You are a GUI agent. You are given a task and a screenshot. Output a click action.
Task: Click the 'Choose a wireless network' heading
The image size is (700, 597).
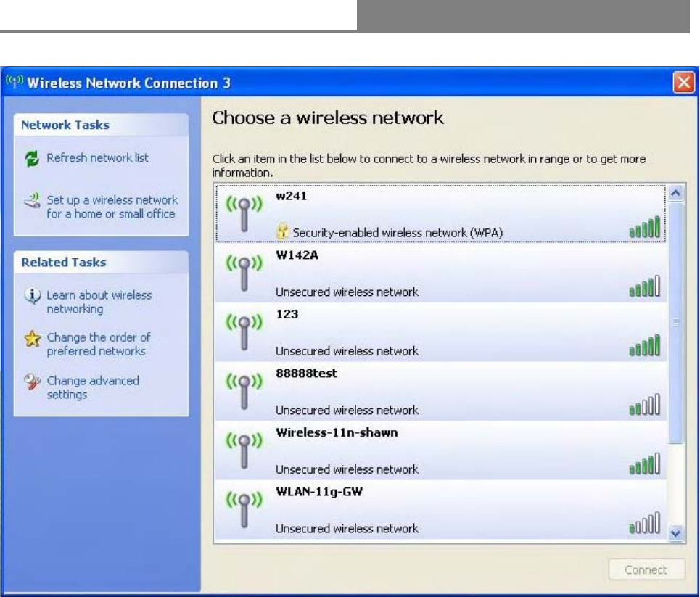tap(328, 118)
